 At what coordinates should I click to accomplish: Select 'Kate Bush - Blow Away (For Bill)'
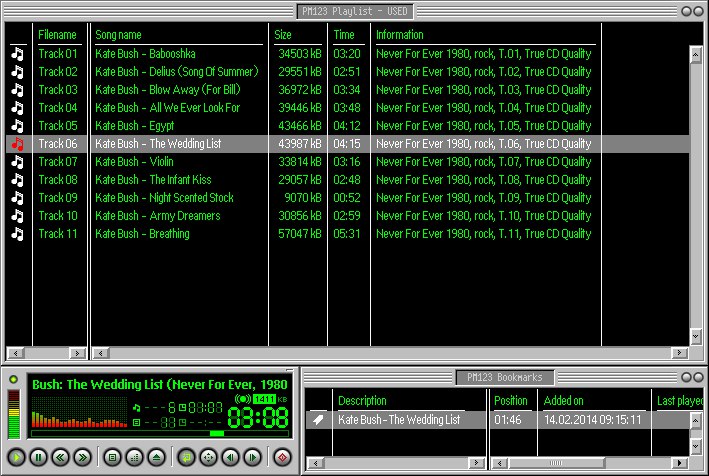tap(167, 90)
